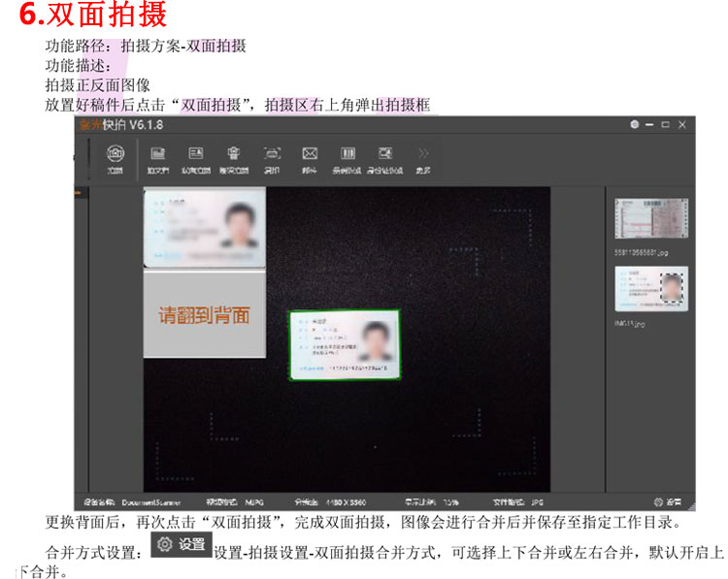728x579 pixels.
Task: Click the third toolbar icon with card layout
Action: pyautogui.click(x=195, y=156)
